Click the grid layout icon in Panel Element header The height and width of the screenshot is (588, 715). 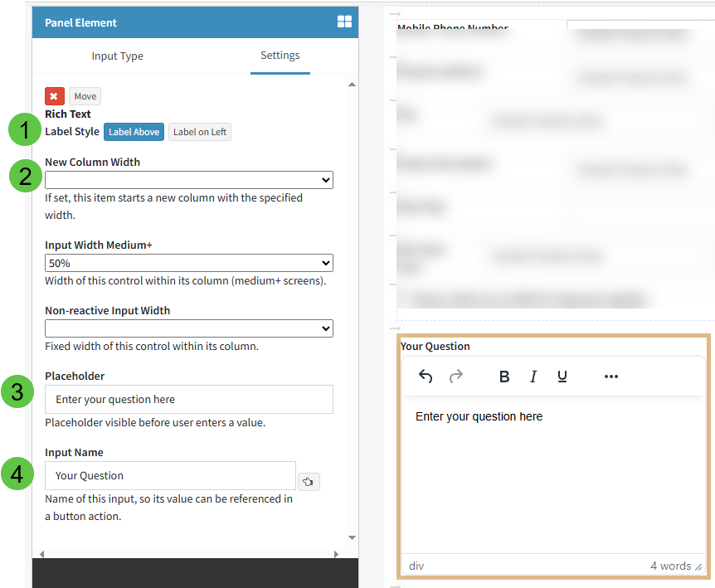pos(344,22)
